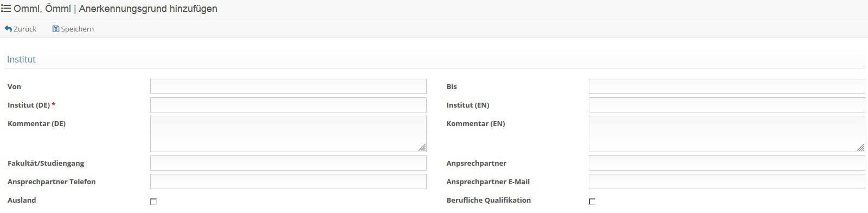868x213 pixels.
Task: Focus the Von date field
Action: pyautogui.click(x=288, y=86)
